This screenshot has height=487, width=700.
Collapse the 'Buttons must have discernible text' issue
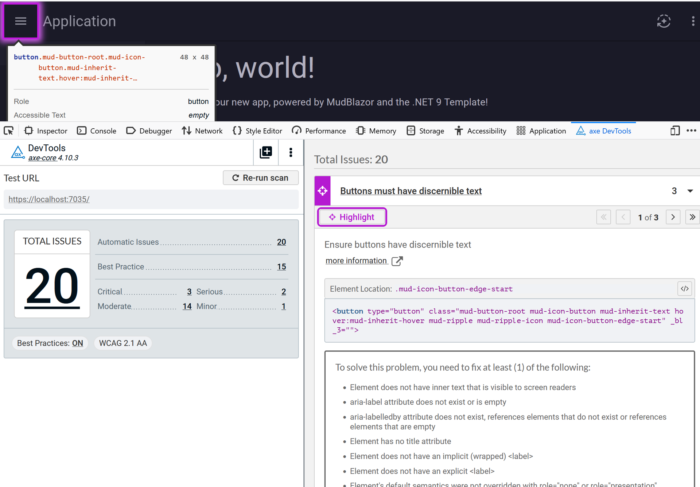[x=689, y=191]
